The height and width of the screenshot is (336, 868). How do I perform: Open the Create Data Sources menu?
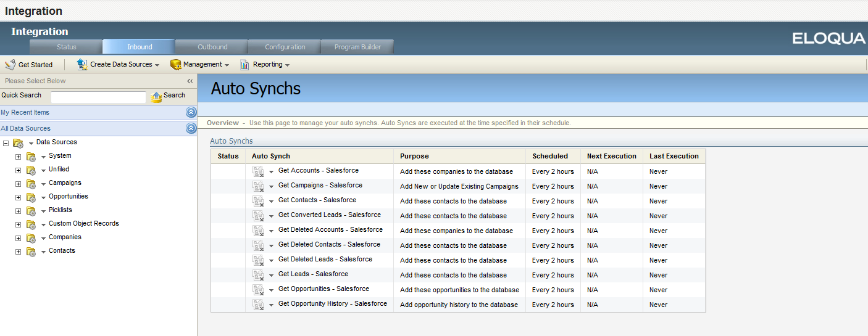point(118,64)
